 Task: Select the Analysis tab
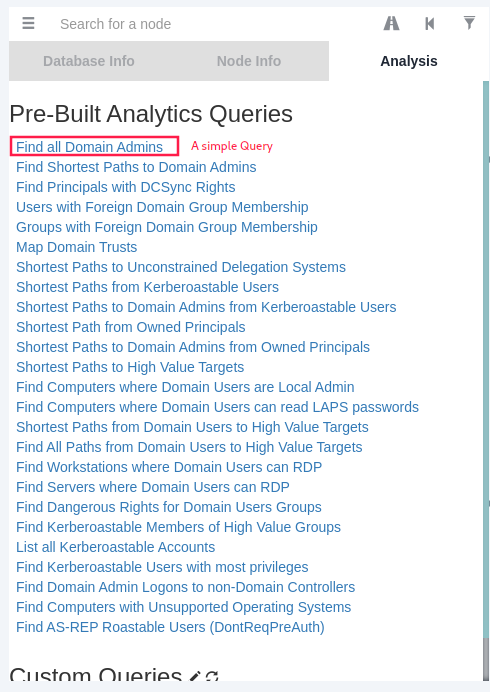(409, 61)
